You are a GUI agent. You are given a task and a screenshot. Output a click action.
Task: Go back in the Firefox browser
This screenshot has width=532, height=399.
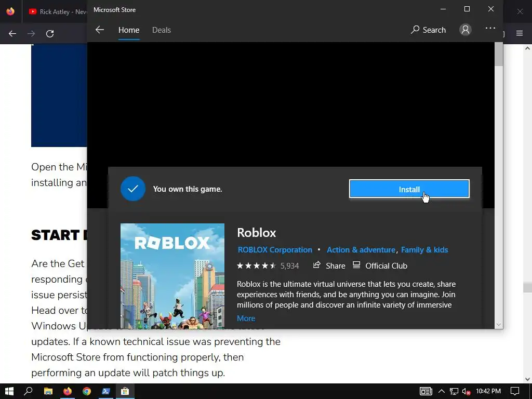[x=12, y=34]
